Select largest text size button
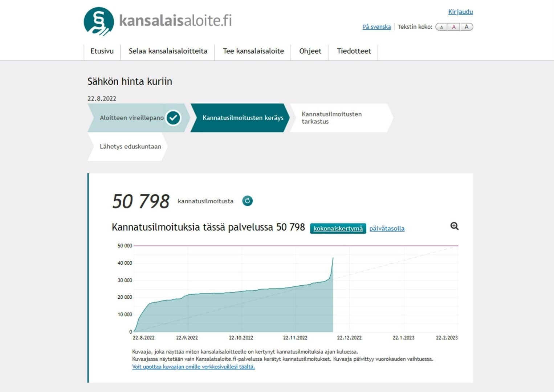 (467, 27)
